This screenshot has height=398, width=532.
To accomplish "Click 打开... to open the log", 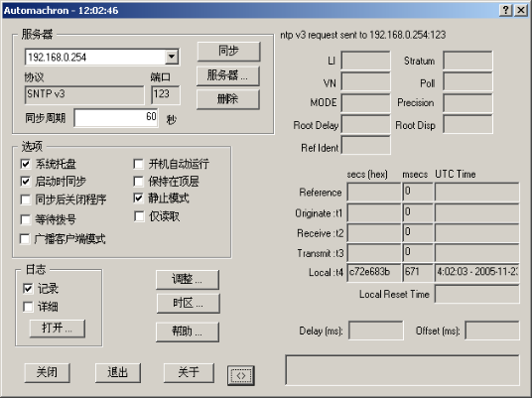I will pyautogui.click(x=57, y=329).
